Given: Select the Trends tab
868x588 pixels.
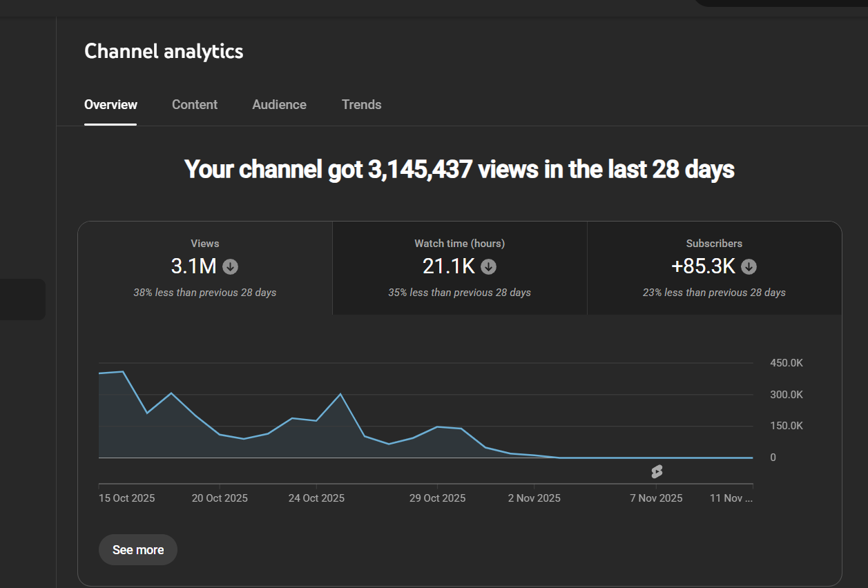Looking at the screenshot, I should pos(361,105).
